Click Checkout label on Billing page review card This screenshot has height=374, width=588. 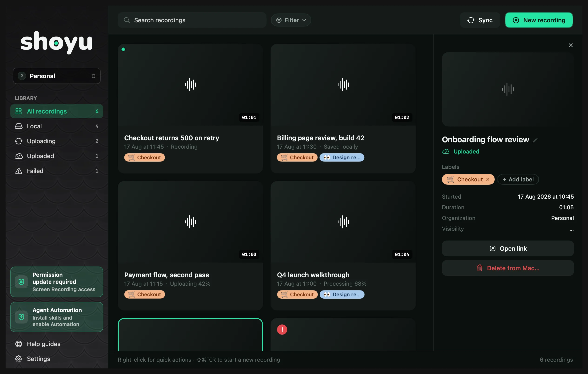click(297, 157)
